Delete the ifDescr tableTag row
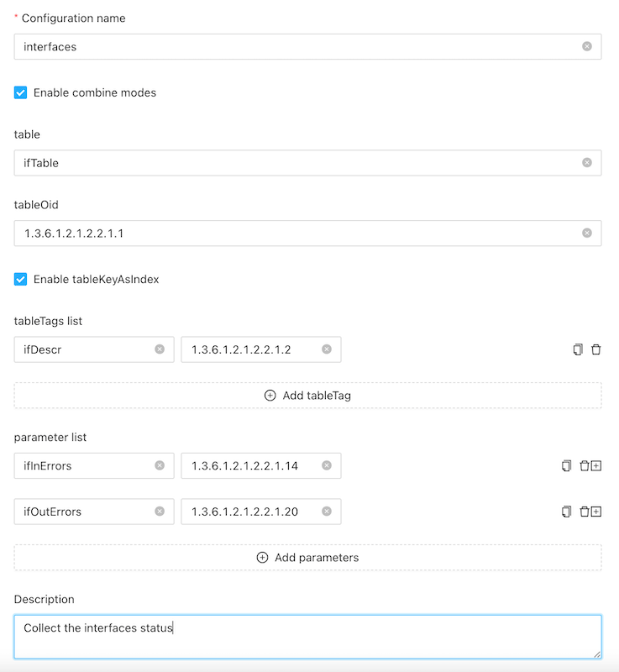619x672 pixels. pos(596,349)
